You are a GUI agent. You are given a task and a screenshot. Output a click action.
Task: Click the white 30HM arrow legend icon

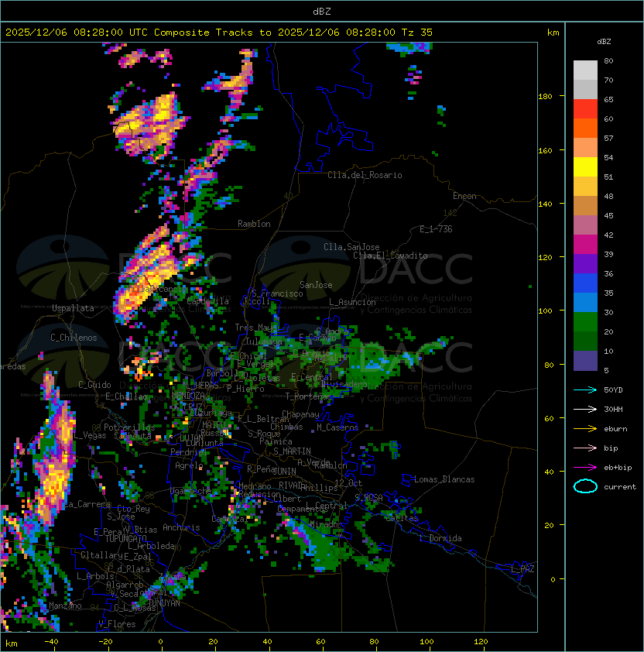(x=585, y=409)
